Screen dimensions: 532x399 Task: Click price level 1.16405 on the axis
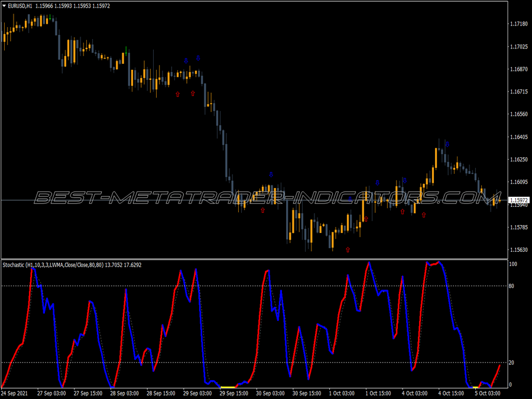click(x=519, y=137)
